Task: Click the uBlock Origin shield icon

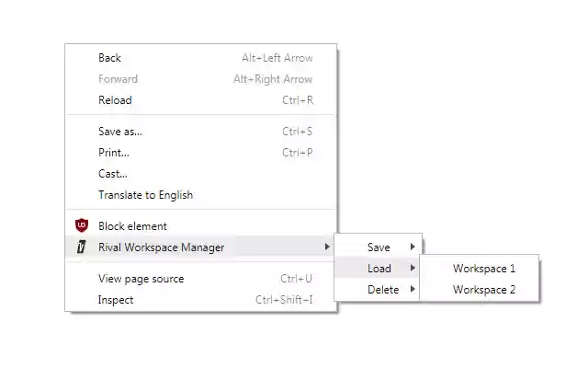Action: 82,225
